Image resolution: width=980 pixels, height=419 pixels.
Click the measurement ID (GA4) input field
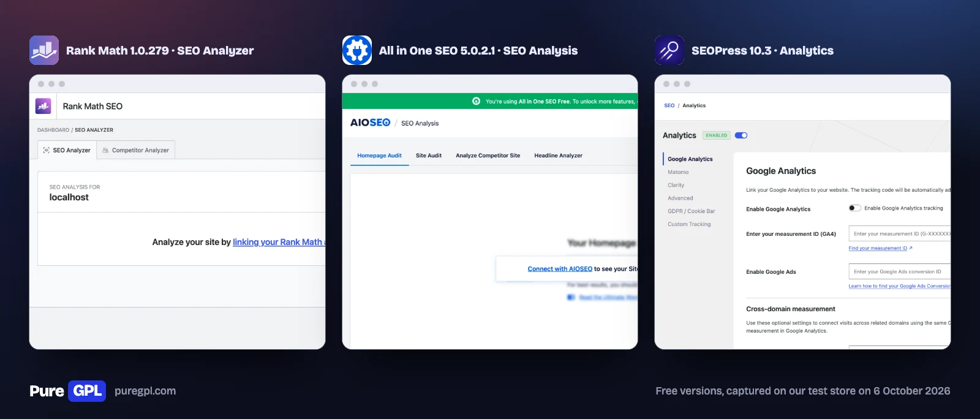click(x=900, y=233)
